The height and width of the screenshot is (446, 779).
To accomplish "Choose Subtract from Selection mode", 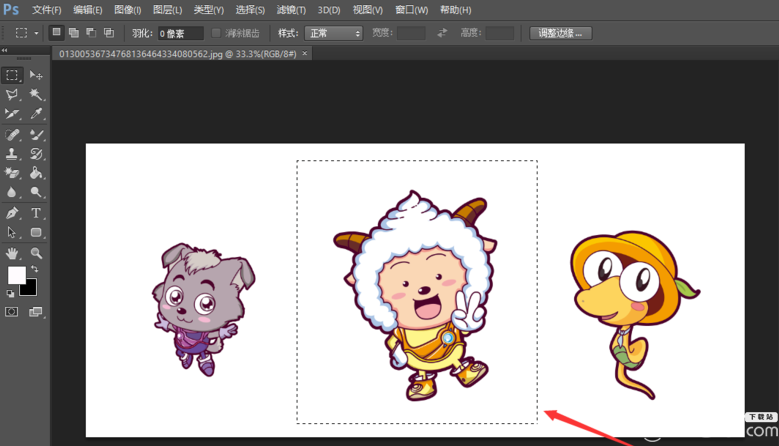I will coord(91,33).
